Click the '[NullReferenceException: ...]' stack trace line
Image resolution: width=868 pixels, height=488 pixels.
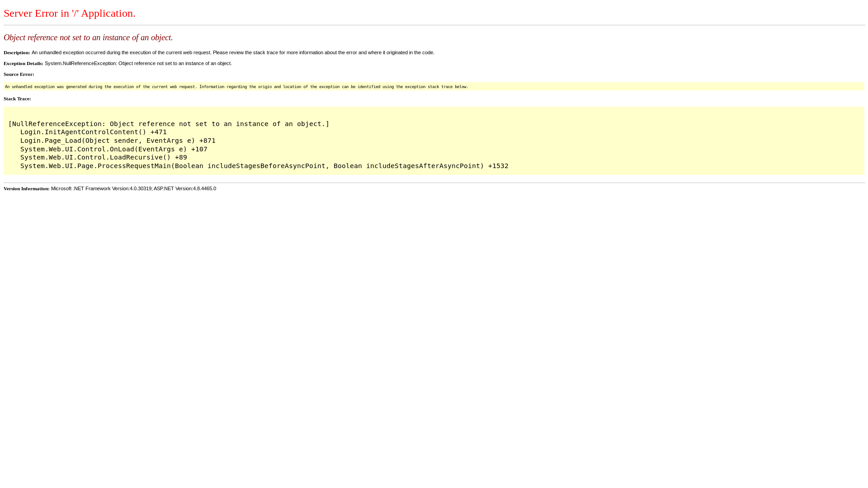pyautogui.click(x=169, y=124)
